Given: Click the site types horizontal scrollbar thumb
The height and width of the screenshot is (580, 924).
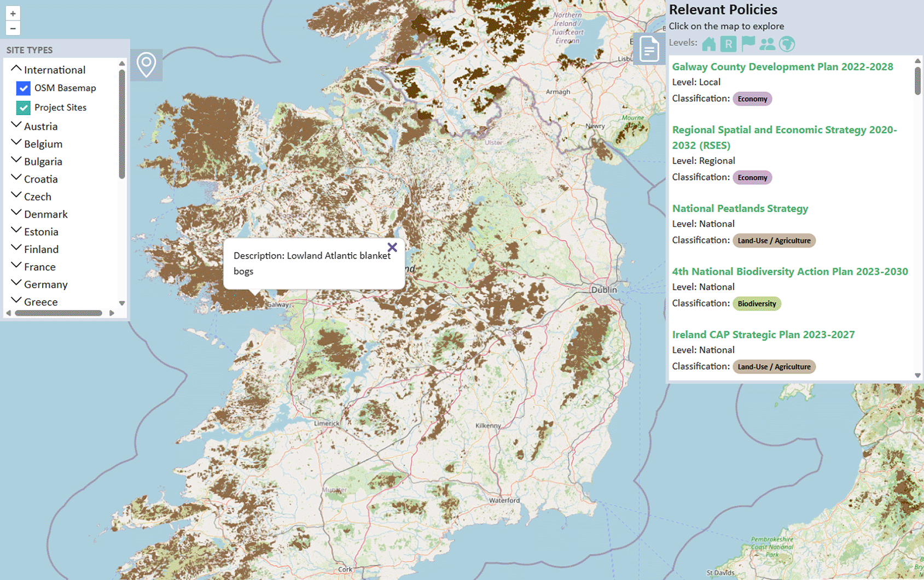Looking at the screenshot, I should [x=59, y=313].
